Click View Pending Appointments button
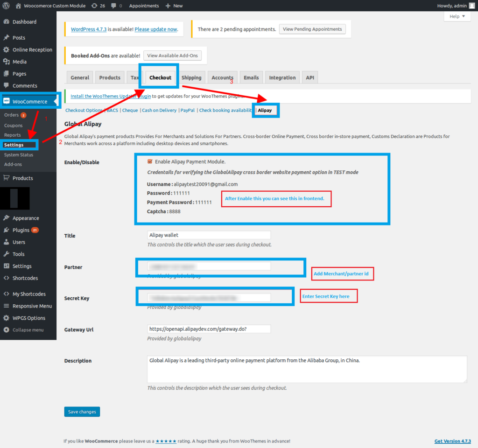478x448 pixels. (312, 29)
